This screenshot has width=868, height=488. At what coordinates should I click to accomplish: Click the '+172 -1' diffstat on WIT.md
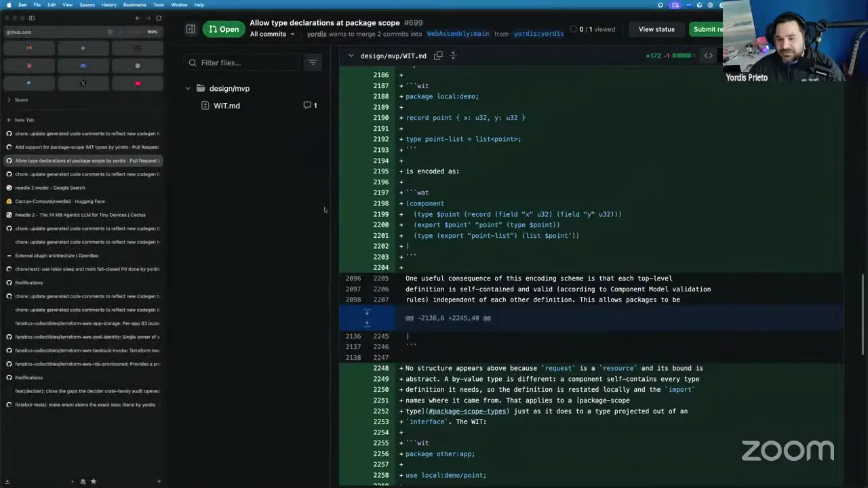[x=658, y=56]
